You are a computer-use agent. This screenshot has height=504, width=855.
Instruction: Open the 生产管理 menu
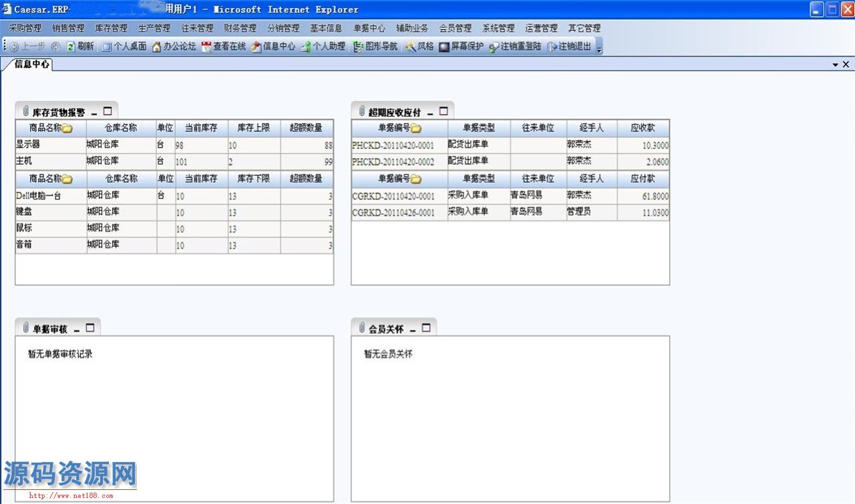[154, 28]
